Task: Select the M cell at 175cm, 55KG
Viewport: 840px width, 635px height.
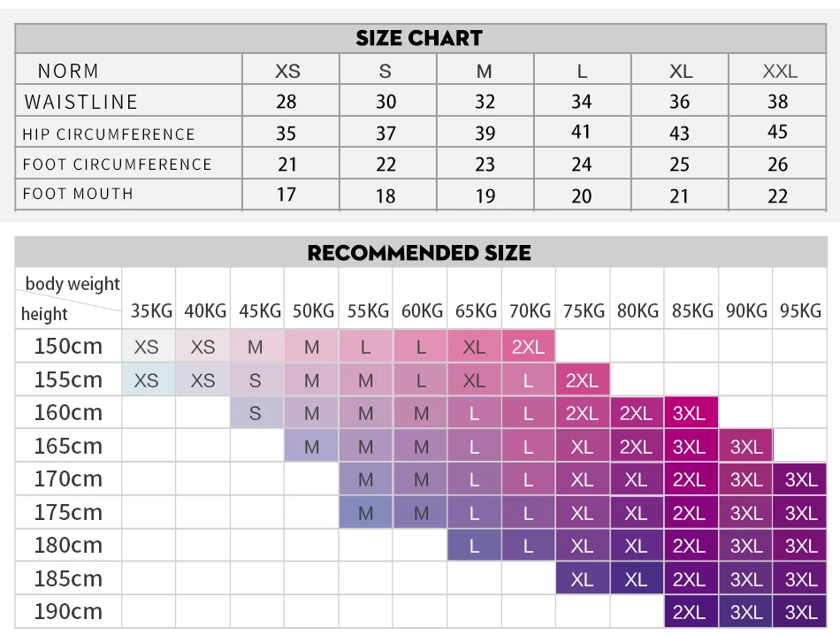Action: (365, 512)
